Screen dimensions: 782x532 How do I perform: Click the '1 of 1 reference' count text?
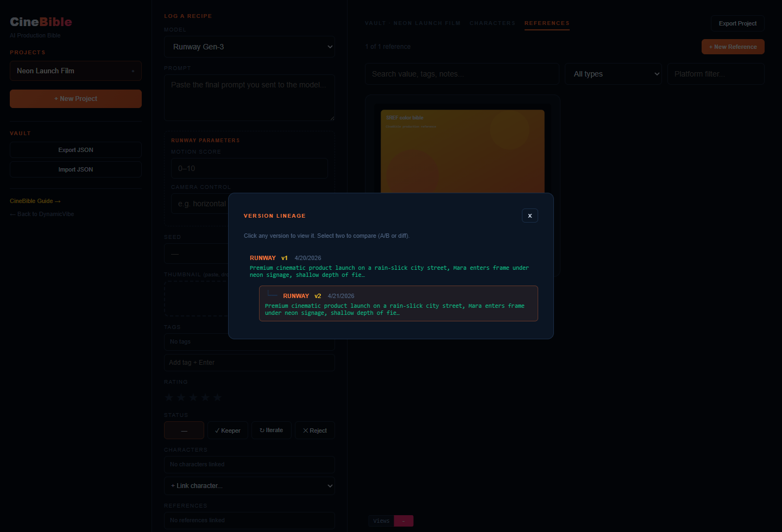[388, 47]
